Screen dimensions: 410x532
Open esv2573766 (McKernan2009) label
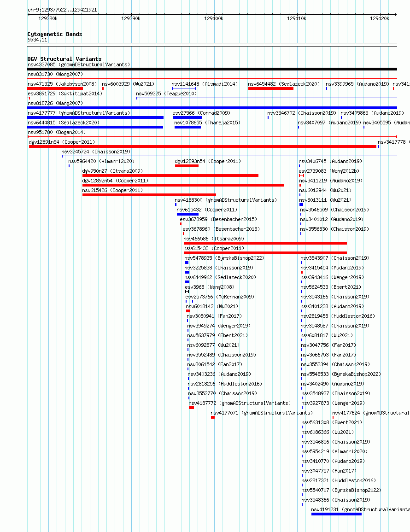[220, 297]
